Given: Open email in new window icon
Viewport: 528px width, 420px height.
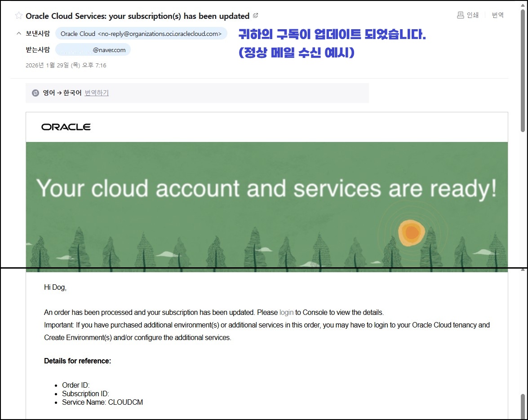Looking at the screenshot, I should 256,15.
